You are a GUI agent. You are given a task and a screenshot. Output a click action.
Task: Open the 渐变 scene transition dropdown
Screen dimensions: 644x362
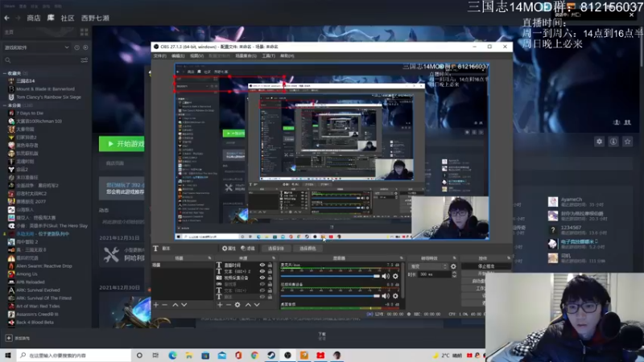(429, 266)
